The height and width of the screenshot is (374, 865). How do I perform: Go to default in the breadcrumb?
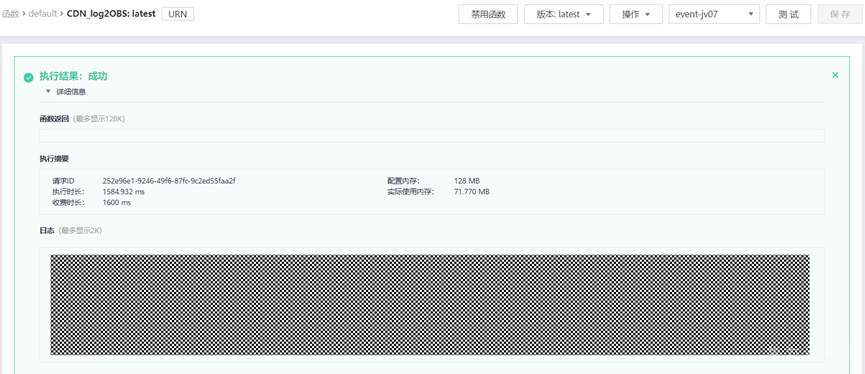[x=42, y=13]
